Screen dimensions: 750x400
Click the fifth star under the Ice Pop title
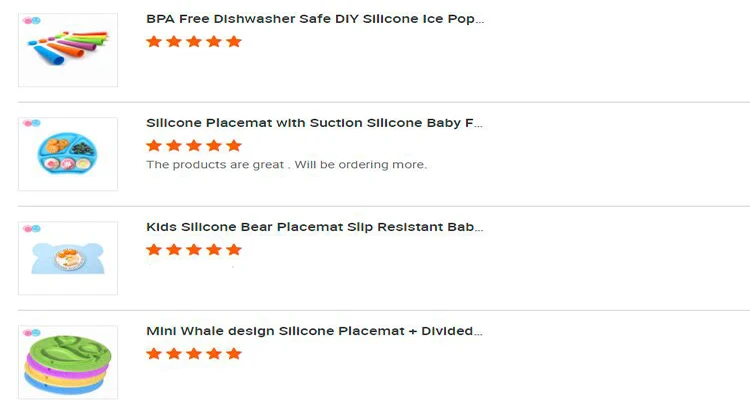click(234, 42)
